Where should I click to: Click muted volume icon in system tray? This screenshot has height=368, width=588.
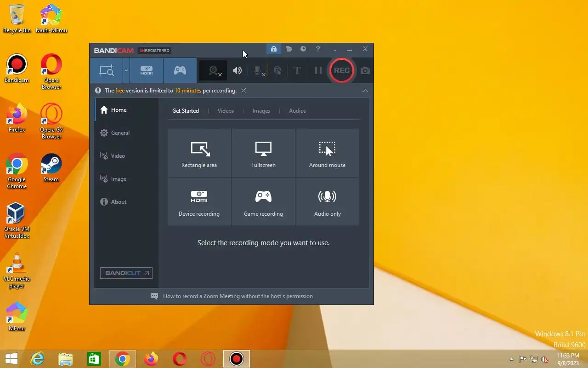point(545,359)
